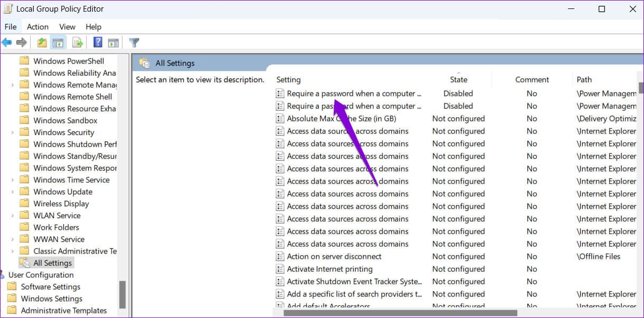Go up one level with folder icon
Image resolution: width=644 pixels, height=318 pixels.
pos(42,43)
